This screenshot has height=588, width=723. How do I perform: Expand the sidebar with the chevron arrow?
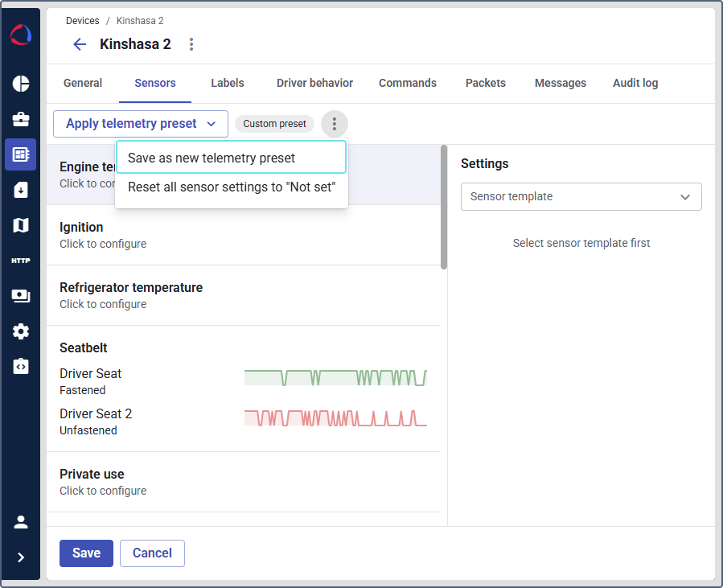20,557
